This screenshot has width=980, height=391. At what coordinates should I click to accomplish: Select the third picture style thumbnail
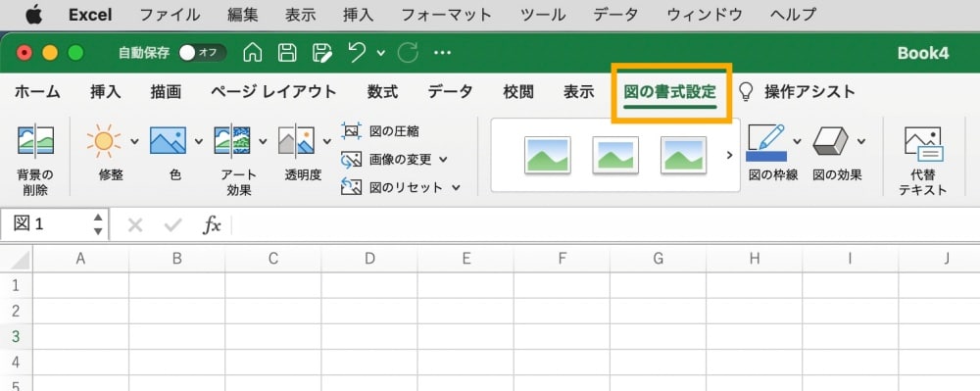684,155
